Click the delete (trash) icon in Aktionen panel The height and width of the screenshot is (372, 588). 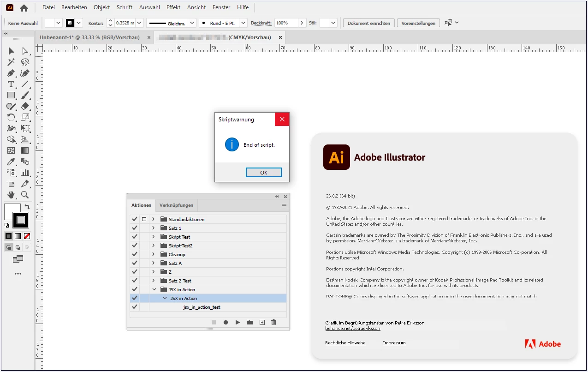click(x=273, y=322)
